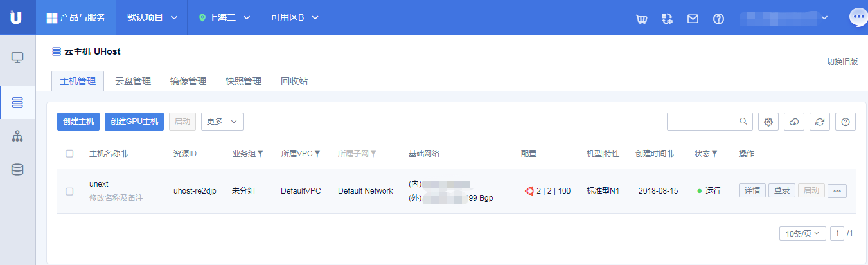The width and height of the screenshot is (868, 265).
Task: Click the 运行 status text
Action: point(713,191)
